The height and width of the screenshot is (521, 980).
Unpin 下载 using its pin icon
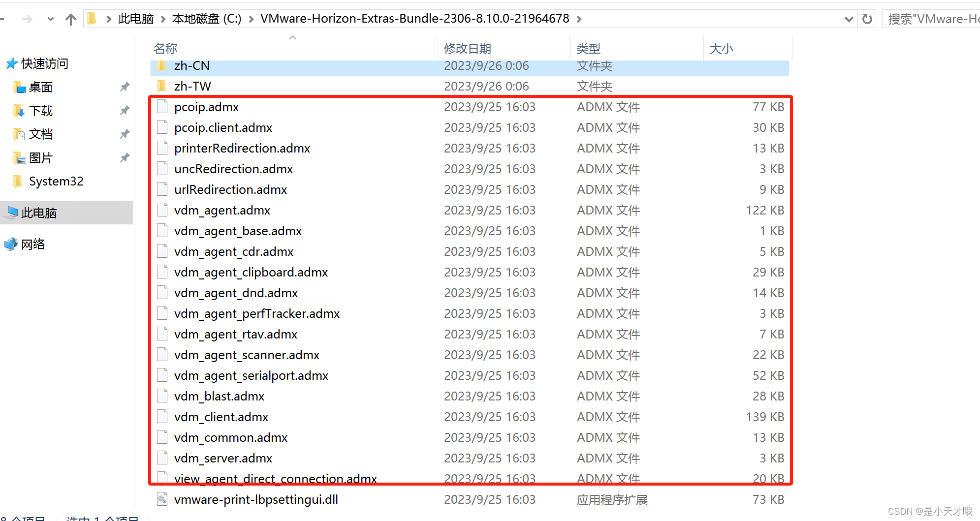(125, 111)
